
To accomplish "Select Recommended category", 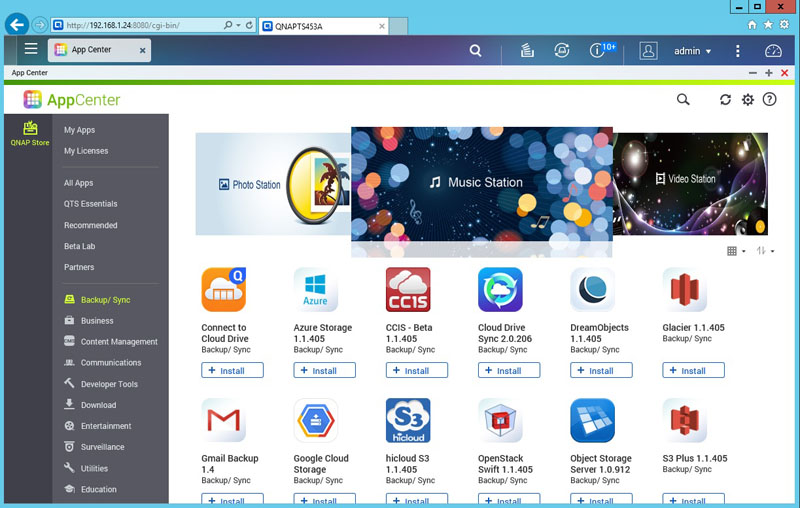I will coord(90,225).
